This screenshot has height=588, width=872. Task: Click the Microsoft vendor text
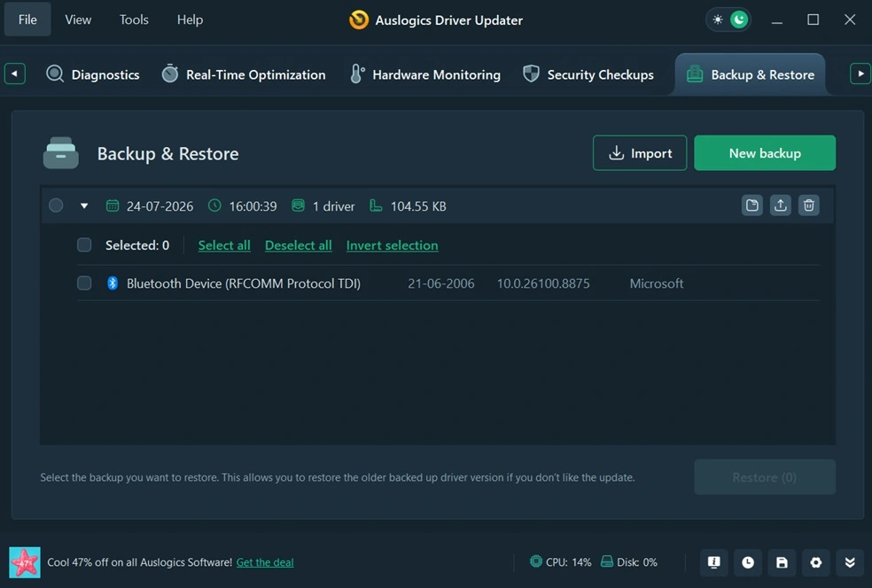657,283
